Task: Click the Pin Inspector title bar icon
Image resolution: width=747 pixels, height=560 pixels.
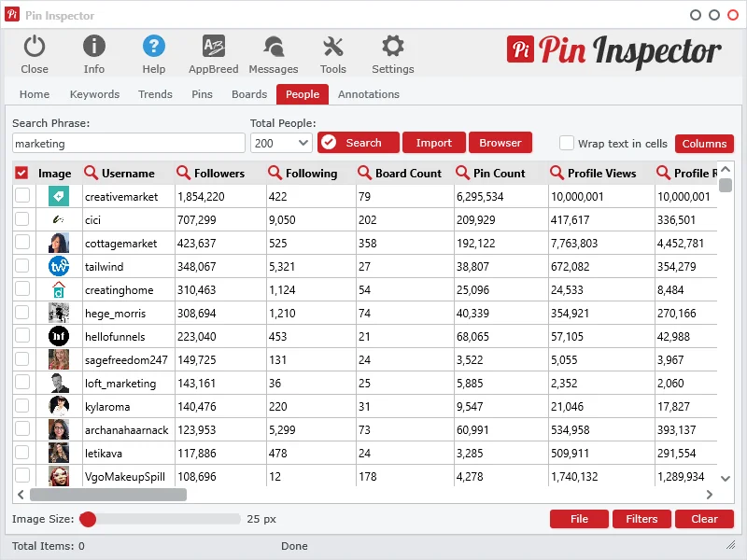Action: [12, 14]
